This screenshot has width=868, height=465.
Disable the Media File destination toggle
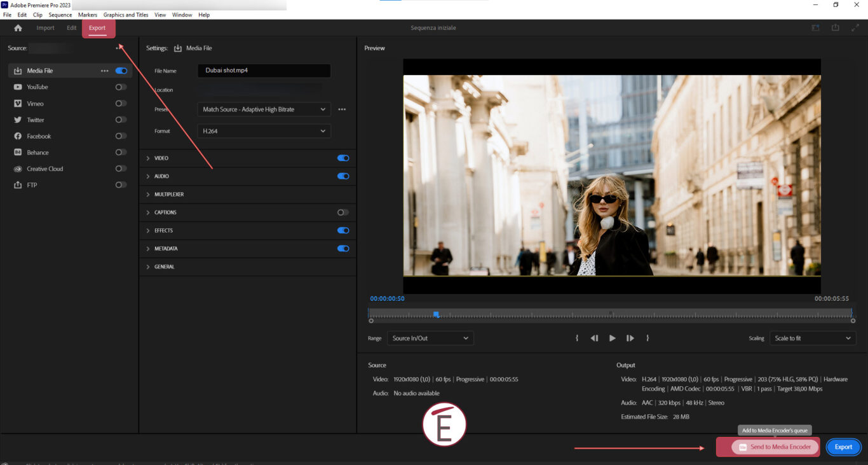(x=121, y=71)
